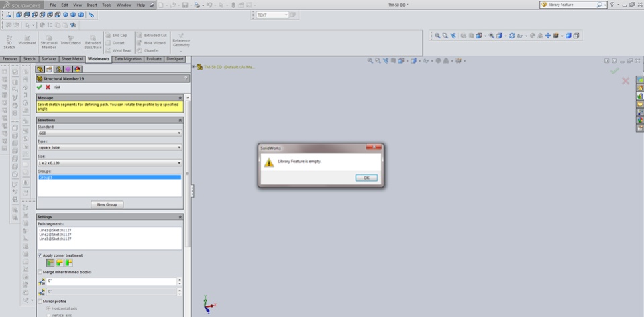This screenshot has height=317, width=644.
Task: Click the Extruded Boss/Base tool
Action: 93,42
